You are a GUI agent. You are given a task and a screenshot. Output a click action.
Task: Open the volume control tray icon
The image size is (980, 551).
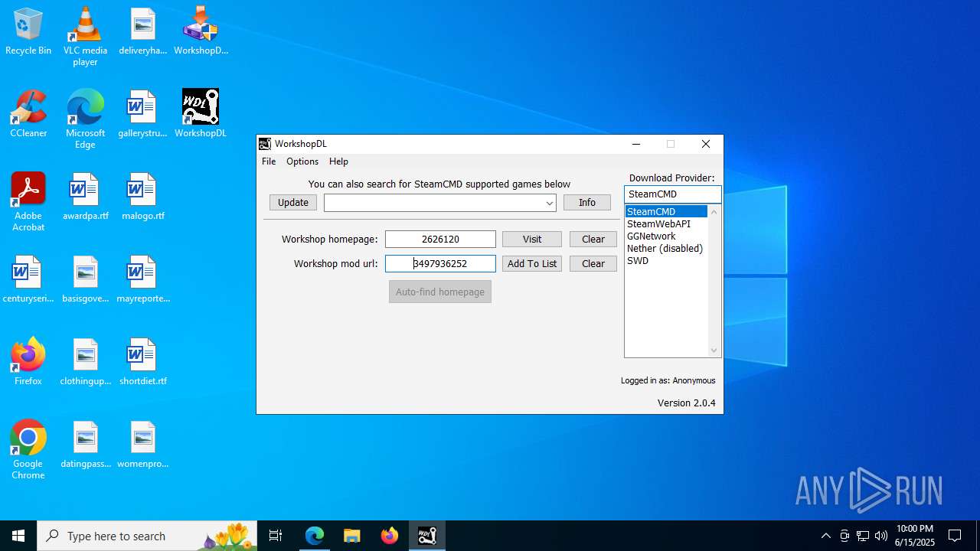tap(881, 536)
